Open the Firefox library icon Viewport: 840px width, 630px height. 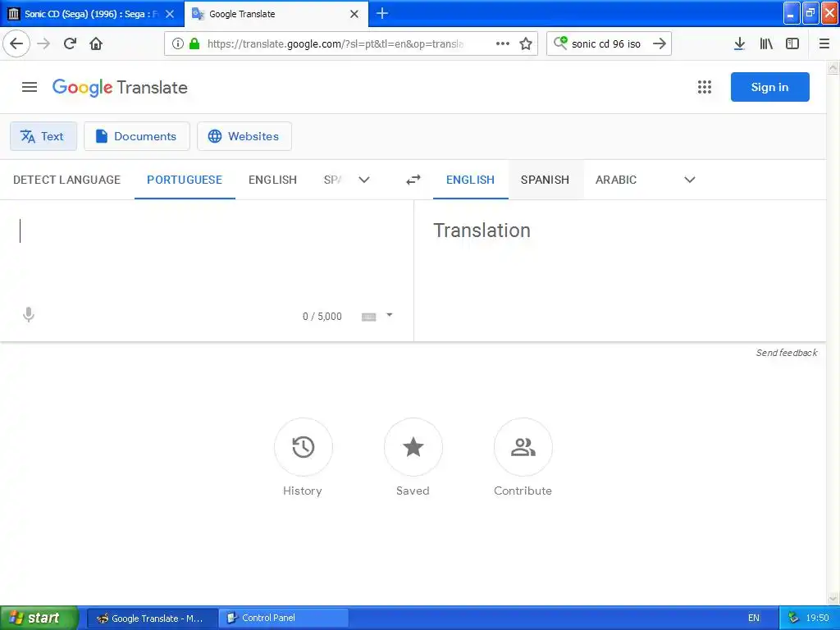766,43
